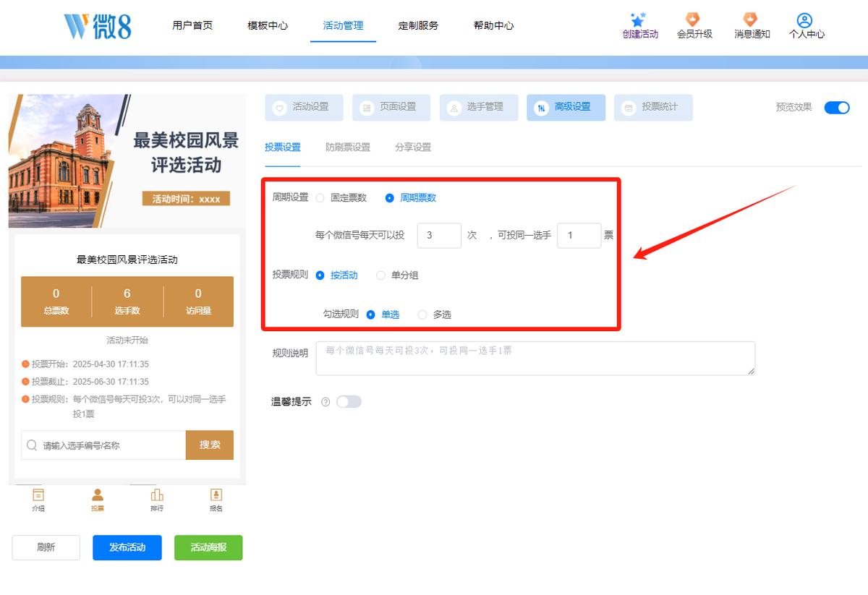Switch to 投票统计 tab

[x=653, y=108]
